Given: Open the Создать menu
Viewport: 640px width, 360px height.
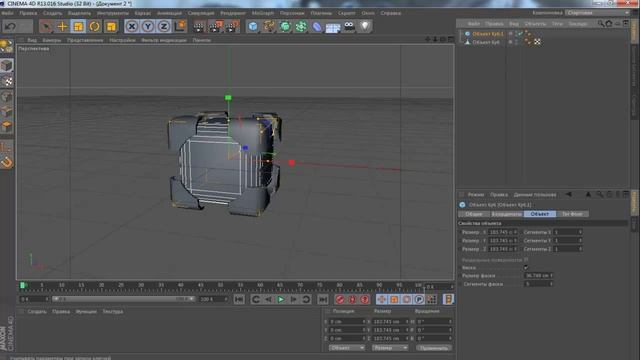Looking at the screenshot, I should click(52, 13).
